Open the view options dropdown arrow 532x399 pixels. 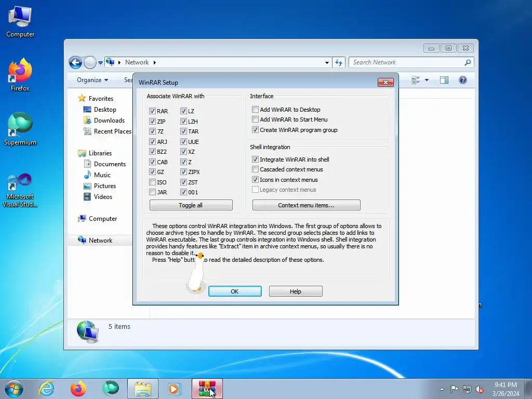click(x=427, y=80)
